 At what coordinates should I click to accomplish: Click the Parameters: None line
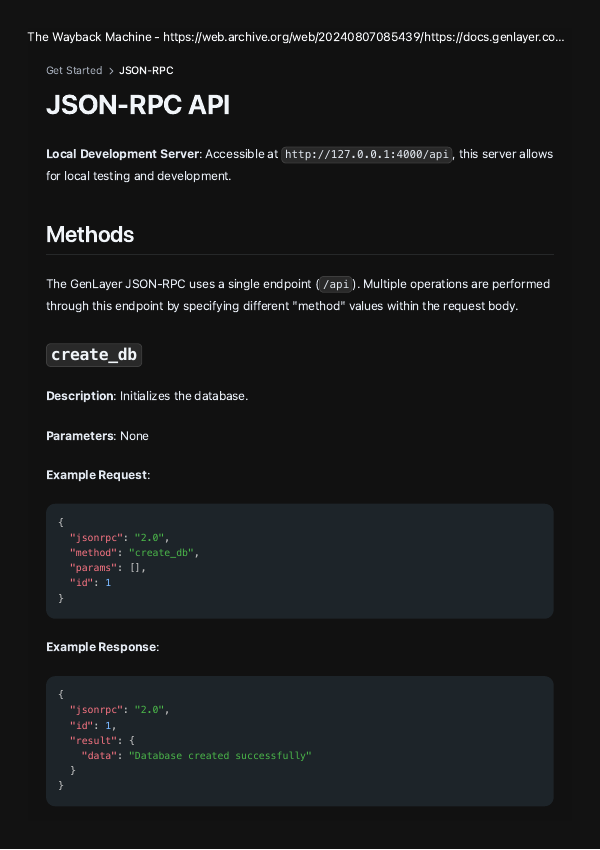pyautogui.click(x=96, y=436)
